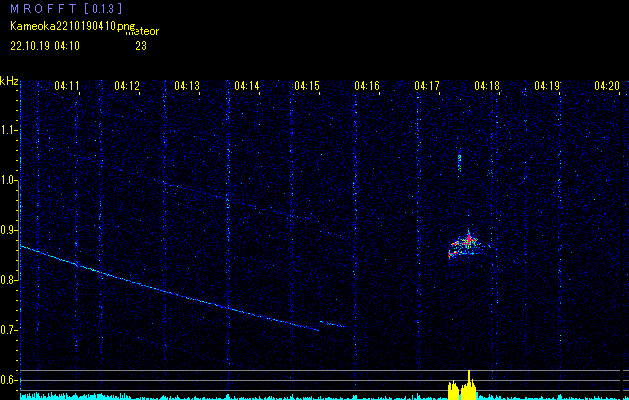Click the 04:15 time axis label
Viewport: 629px width, 400px height.
point(307,86)
